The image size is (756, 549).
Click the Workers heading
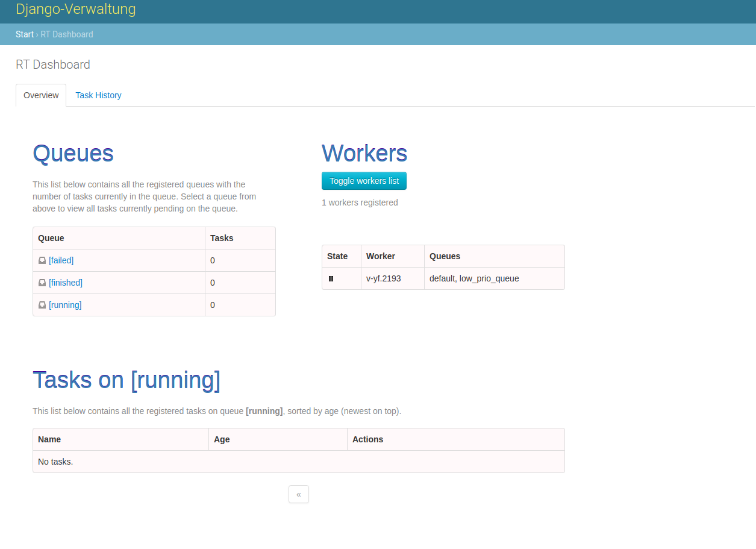(x=364, y=153)
